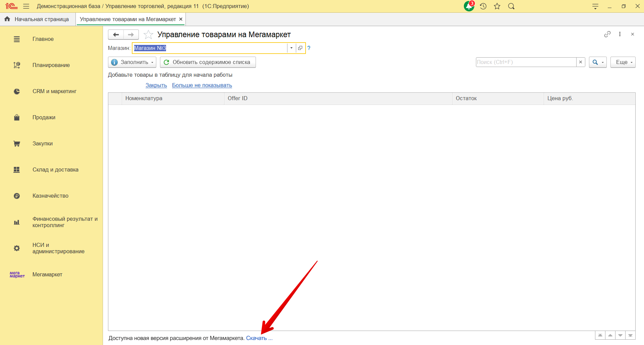The height and width of the screenshot is (345, 644).
Task: Open the Главное section
Action: tap(43, 39)
